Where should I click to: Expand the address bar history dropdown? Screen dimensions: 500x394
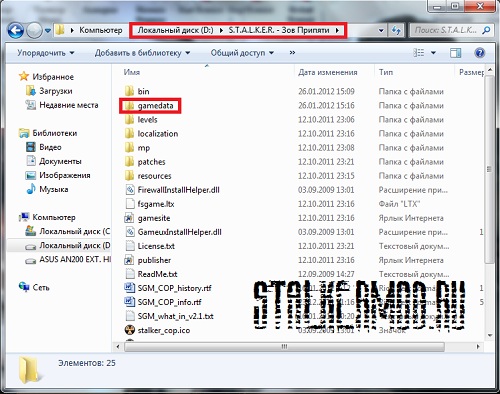[x=381, y=30]
